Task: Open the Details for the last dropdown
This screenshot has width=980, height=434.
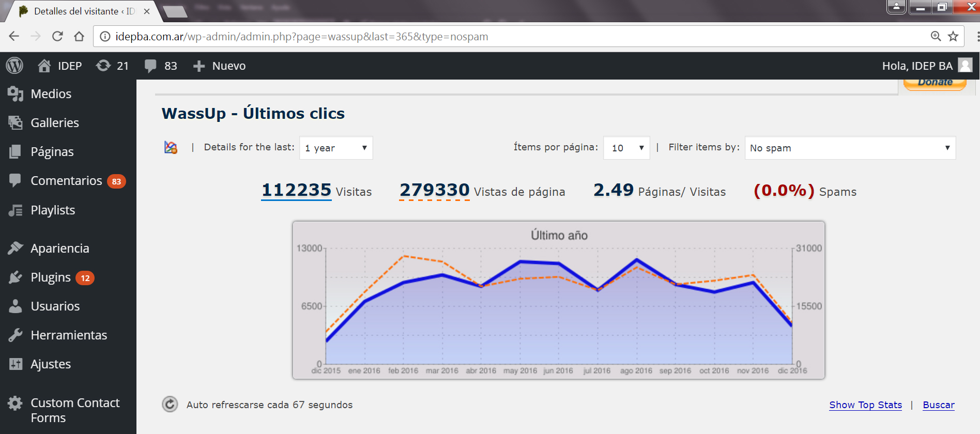Action: [336, 148]
